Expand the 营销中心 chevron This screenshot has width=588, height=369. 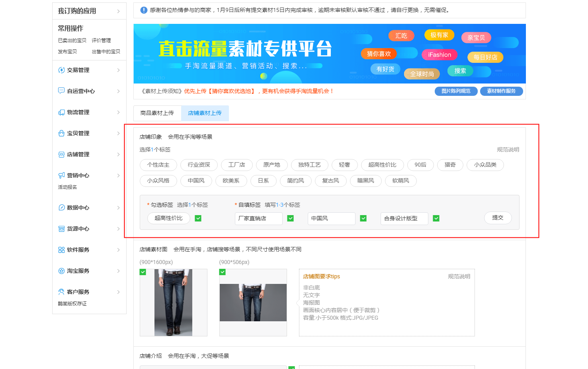click(x=118, y=175)
